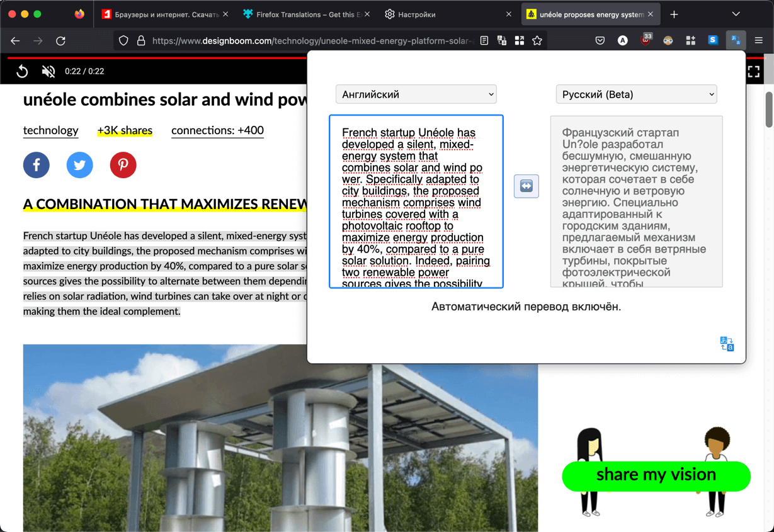The width and height of the screenshot is (774, 532).
Task: Click the '0:22 / 0:22' video time display
Action: pos(84,71)
